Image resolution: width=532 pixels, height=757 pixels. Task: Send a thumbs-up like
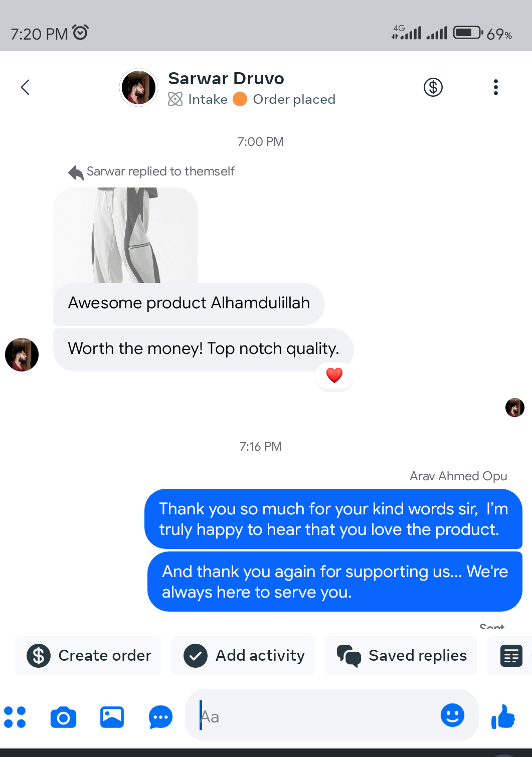coord(503,716)
